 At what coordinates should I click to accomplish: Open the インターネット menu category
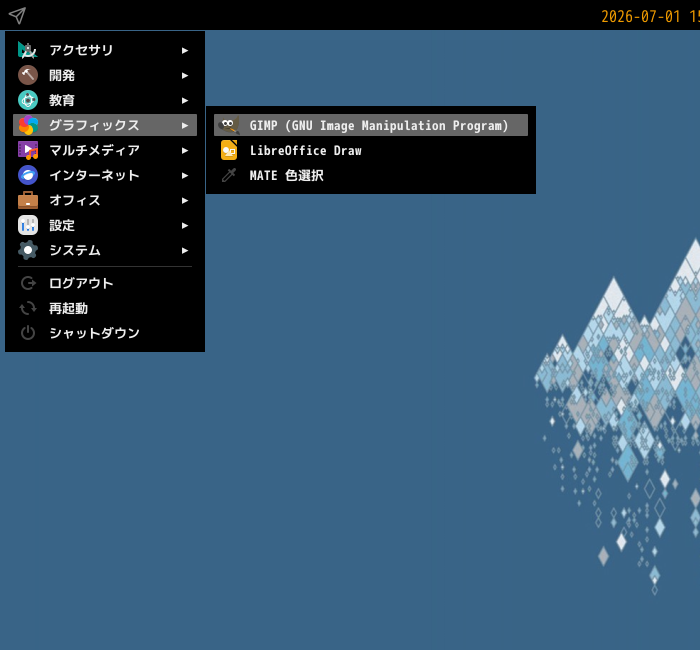click(105, 175)
